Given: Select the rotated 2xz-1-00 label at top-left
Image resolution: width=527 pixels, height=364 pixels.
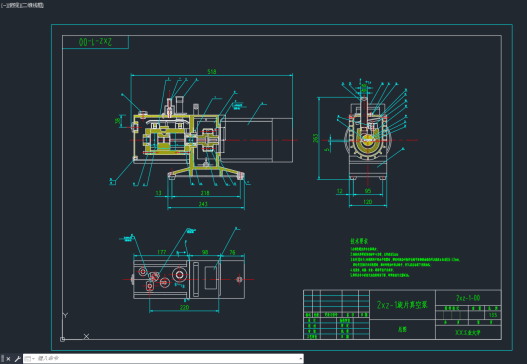Looking at the screenshot, I should pyautogui.click(x=95, y=42).
